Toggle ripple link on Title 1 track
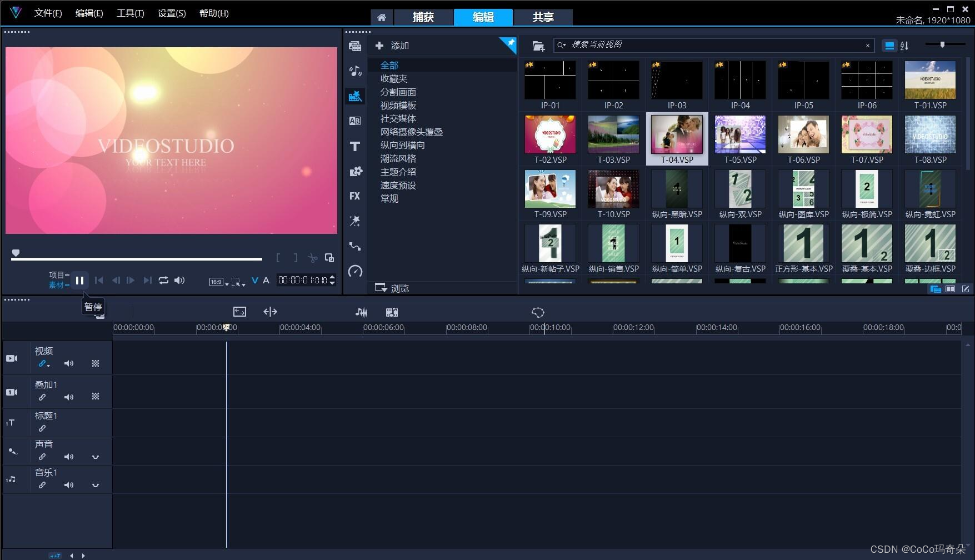The width and height of the screenshot is (975, 560). coord(42,428)
